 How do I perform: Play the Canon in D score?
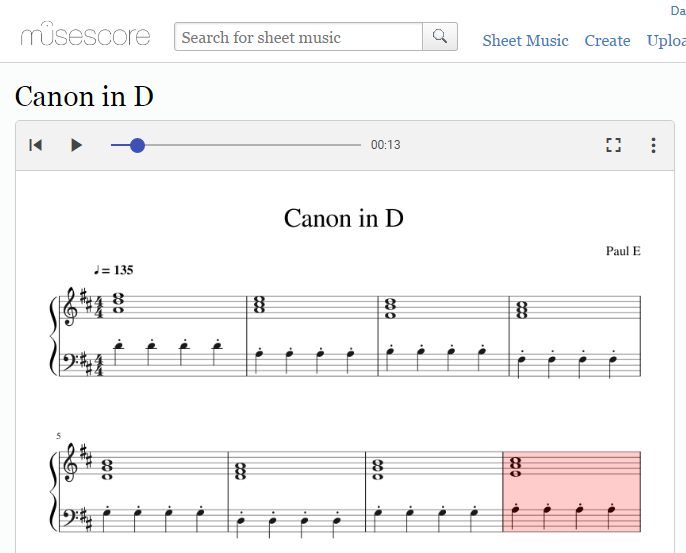click(76, 145)
